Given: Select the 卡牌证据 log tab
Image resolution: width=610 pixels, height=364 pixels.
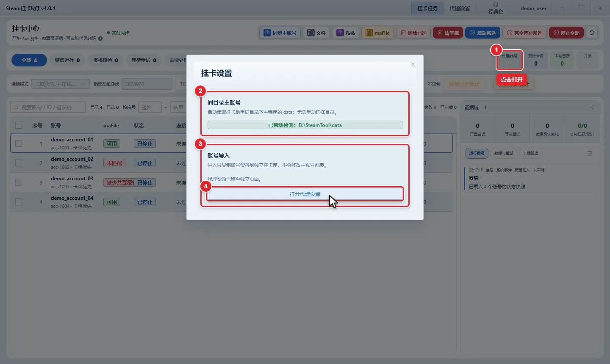Looking at the screenshot, I should tap(531, 153).
